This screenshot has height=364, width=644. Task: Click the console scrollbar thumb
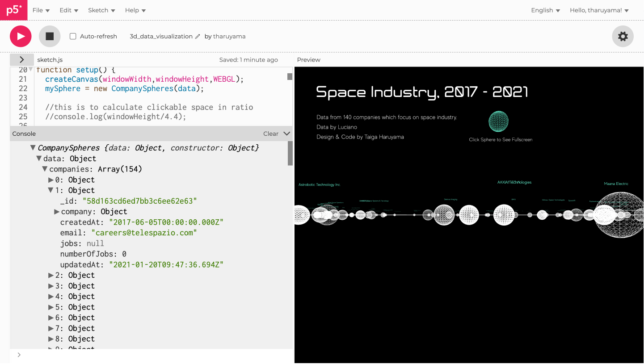pyautogui.click(x=290, y=153)
